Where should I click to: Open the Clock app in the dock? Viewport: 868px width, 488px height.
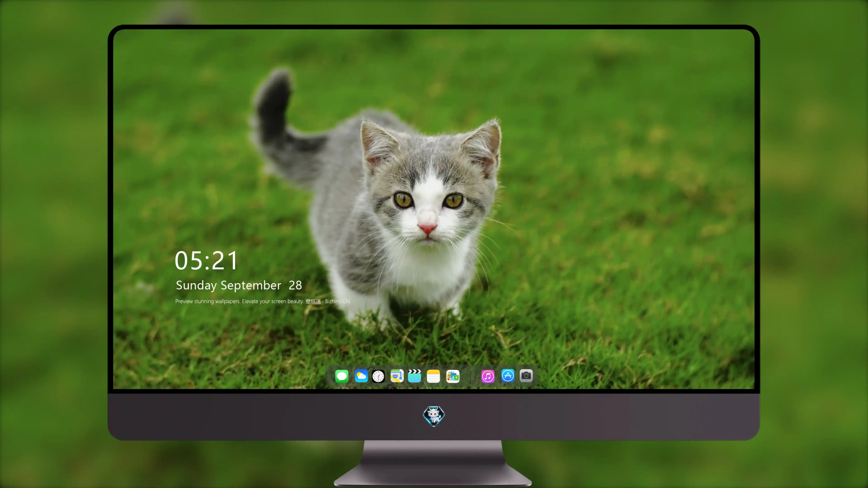click(378, 376)
